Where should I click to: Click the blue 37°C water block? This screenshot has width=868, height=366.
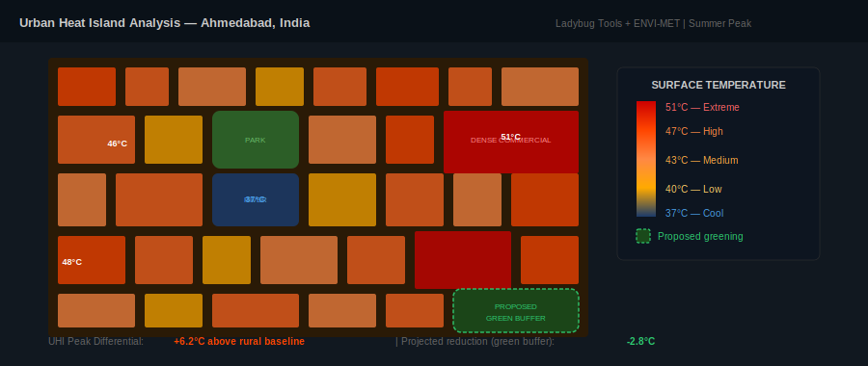coord(256,199)
